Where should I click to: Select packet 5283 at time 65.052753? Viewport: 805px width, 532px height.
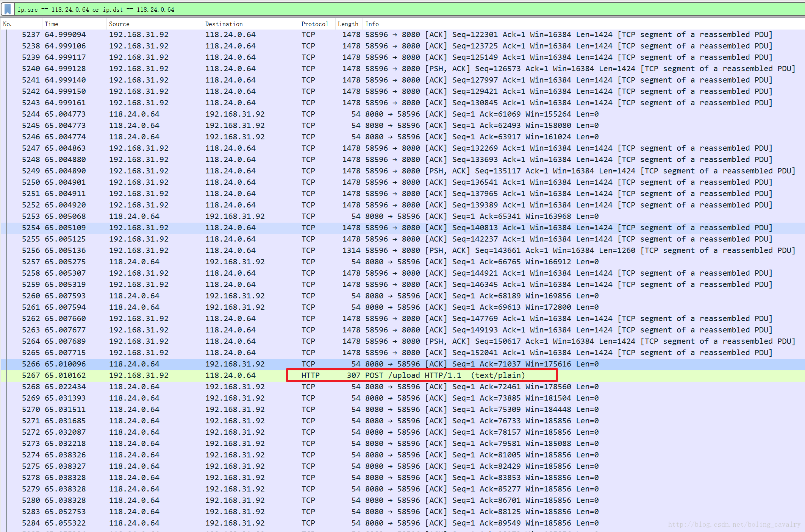tap(402, 512)
